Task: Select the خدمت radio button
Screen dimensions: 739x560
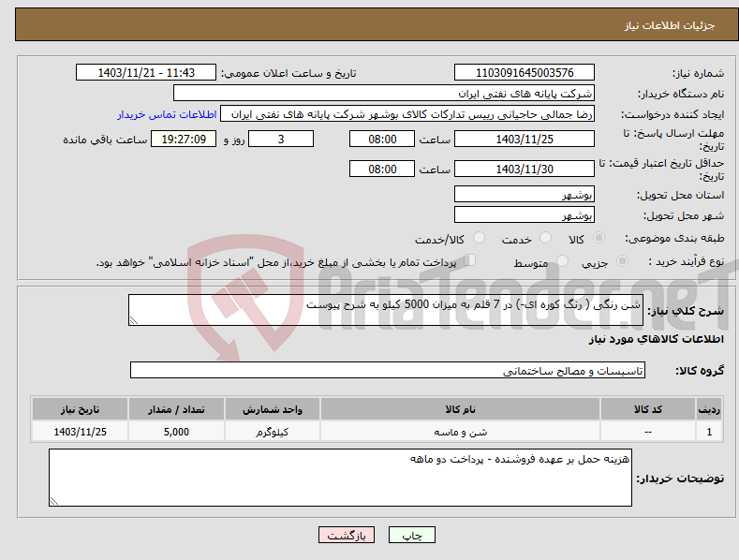Action: coord(545,238)
